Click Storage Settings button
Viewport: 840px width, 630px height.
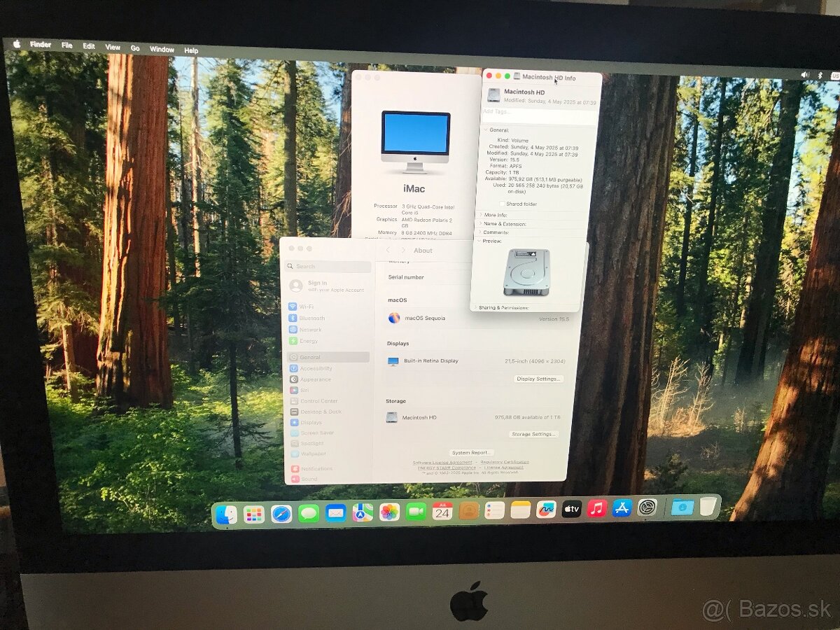pyautogui.click(x=533, y=434)
